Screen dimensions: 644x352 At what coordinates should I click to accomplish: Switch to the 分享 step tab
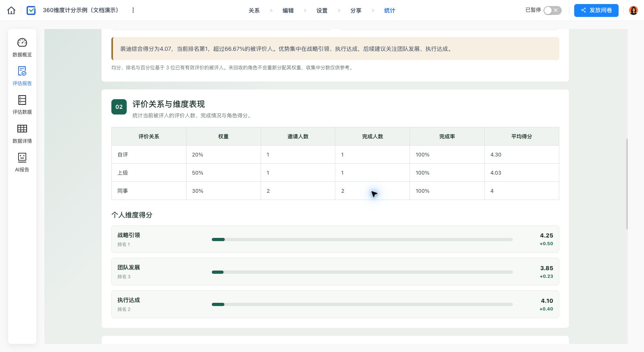point(356,10)
